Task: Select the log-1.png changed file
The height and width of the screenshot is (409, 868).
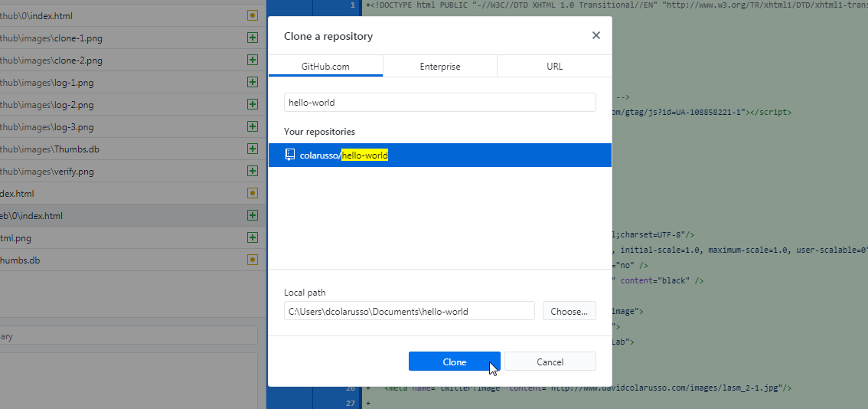Action: (133, 83)
